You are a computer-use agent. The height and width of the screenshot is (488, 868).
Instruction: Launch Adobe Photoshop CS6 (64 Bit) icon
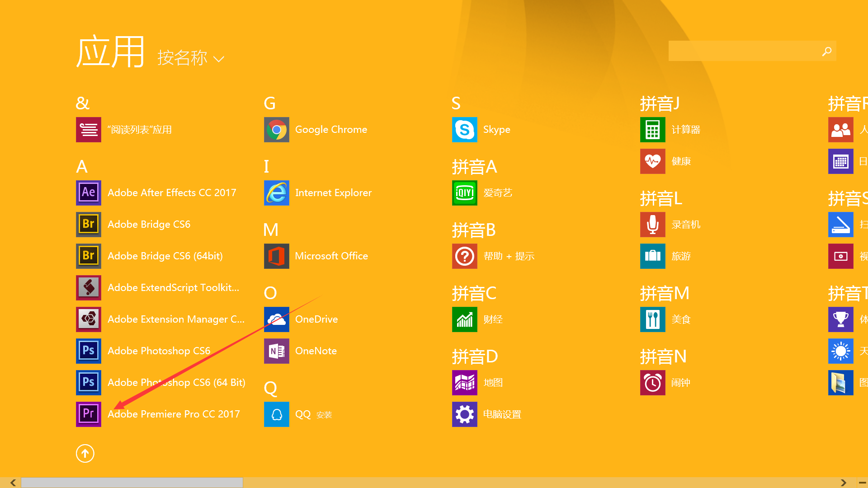tap(89, 383)
